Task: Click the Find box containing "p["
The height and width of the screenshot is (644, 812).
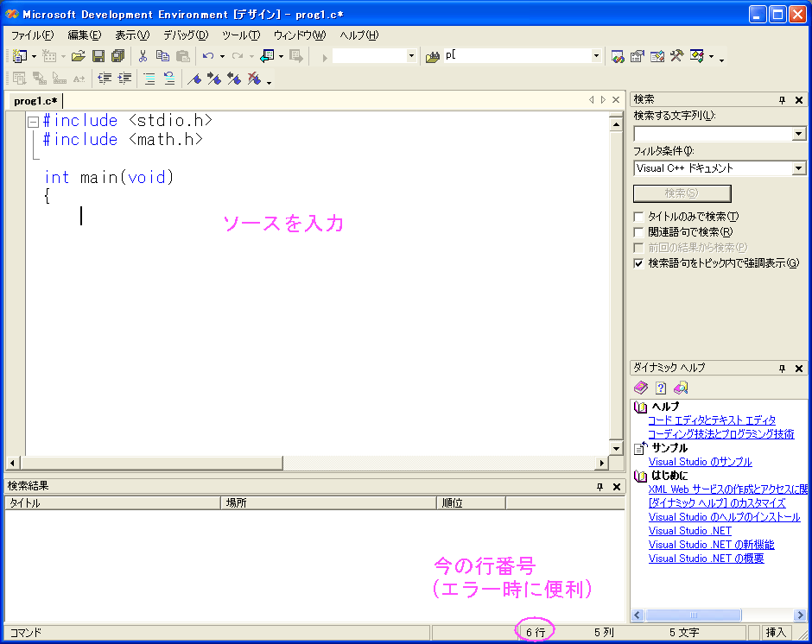Action: 517,55
